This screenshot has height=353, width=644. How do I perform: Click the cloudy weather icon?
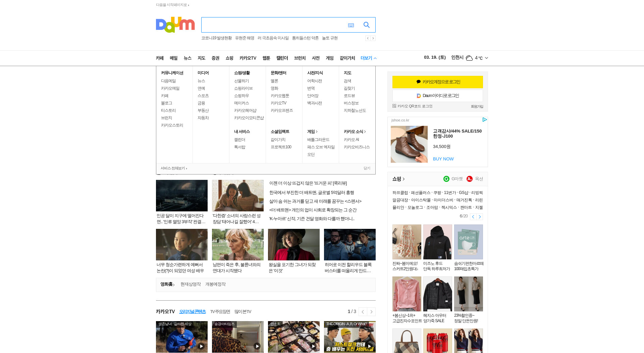click(x=469, y=58)
